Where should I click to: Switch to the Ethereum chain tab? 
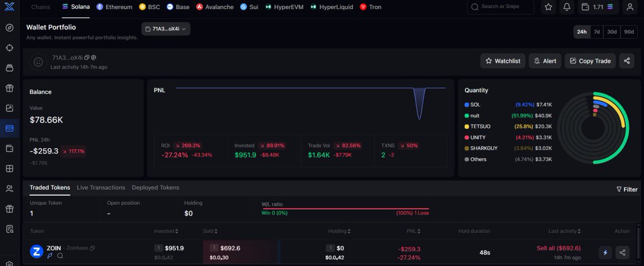tap(114, 7)
